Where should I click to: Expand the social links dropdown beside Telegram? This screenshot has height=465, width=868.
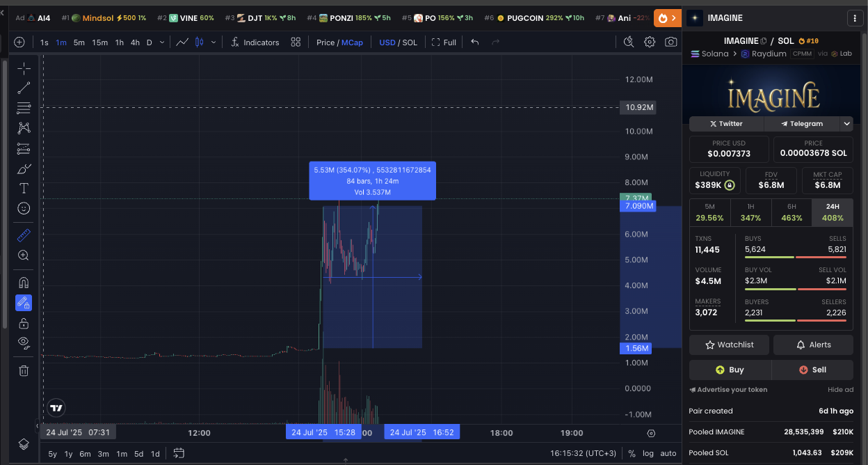point(846,123)
